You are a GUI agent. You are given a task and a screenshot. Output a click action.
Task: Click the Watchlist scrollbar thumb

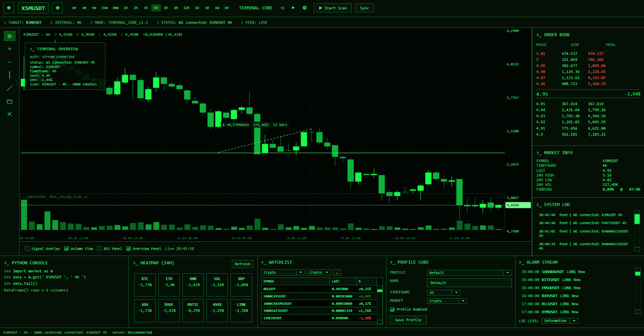coord(379,290)
